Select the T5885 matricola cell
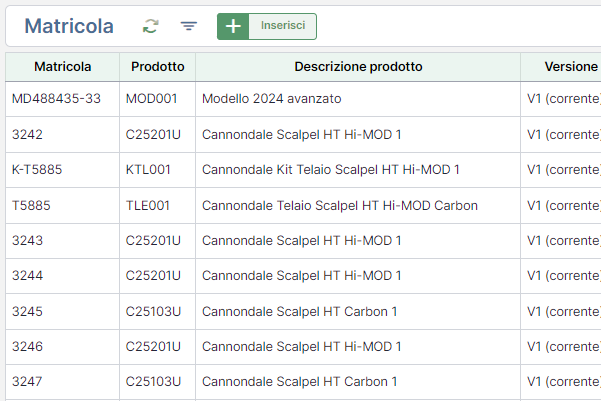 [x=62, y=205]
